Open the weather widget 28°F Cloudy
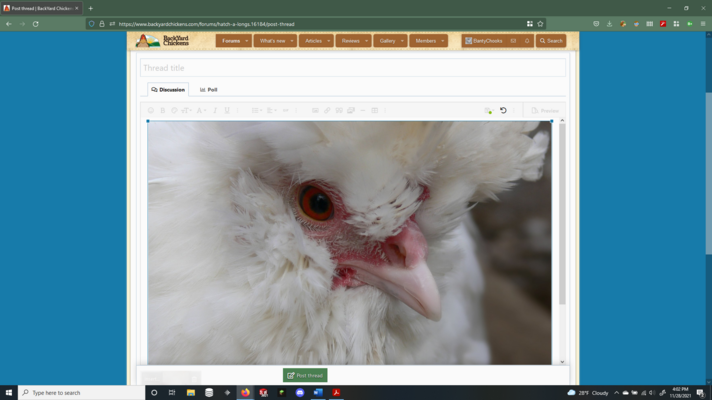This screenshot has height=400, width=712. (x=588, y=393)
